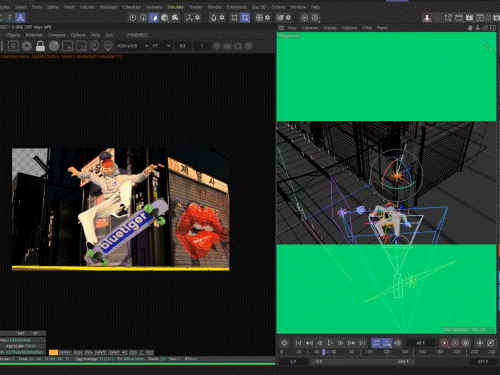Click the orange swatch in Octane status bar
The image size is (500, 375).
[x=53, y=352]
